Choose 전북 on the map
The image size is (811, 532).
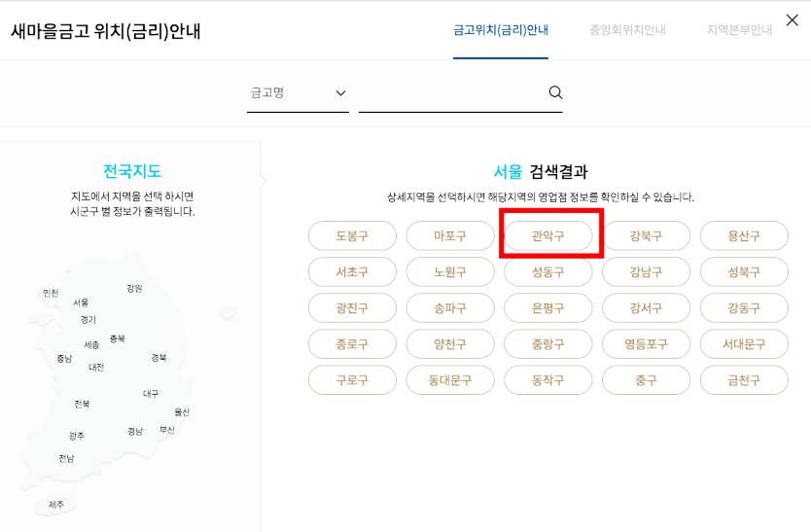[82, 404]
